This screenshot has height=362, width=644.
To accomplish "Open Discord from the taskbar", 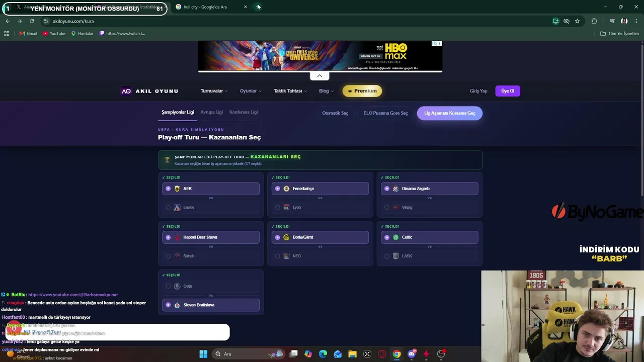I will [x=412, y=354].
